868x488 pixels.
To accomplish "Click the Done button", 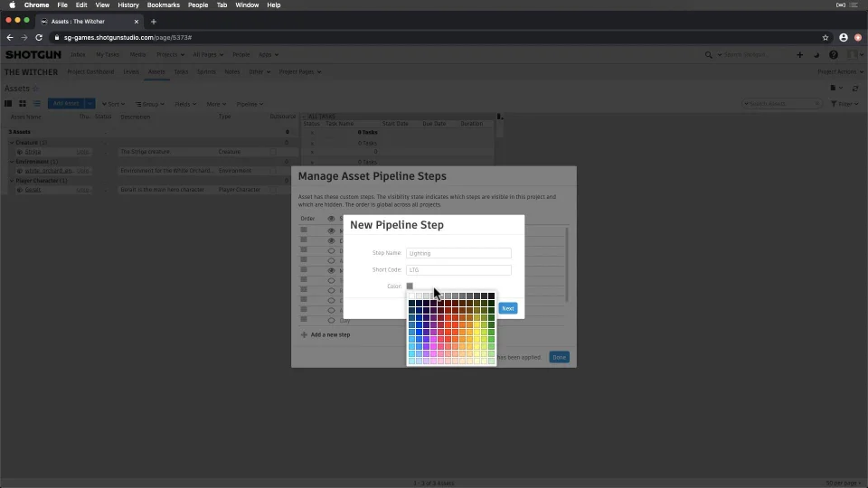I will tap(559, 358).
